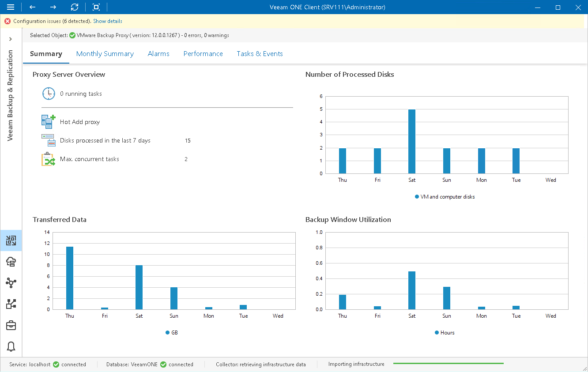Click the Importing infrastructure progress bar
This screenshot has height=372, width=588.
point(448,363)
